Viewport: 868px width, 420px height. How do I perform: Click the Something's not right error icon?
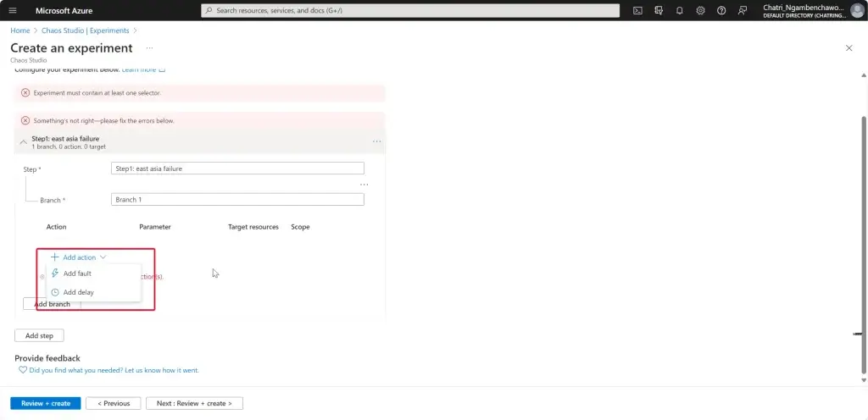coord(25,120)
